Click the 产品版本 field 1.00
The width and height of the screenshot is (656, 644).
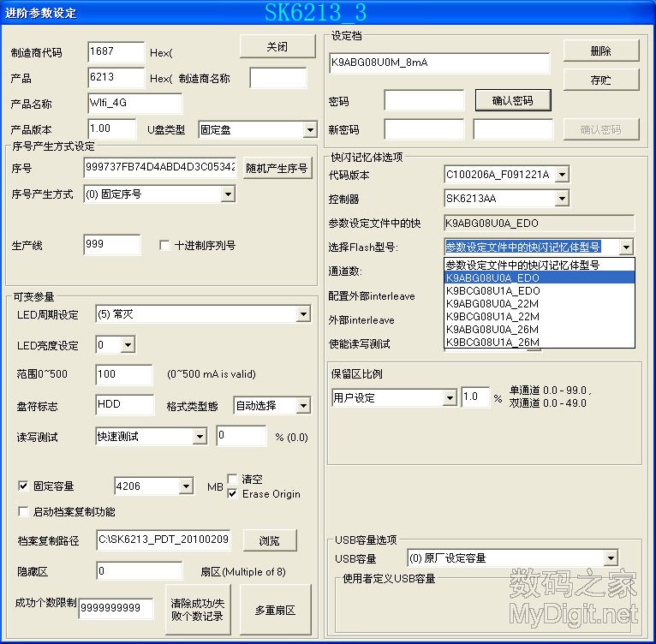click(111, 129)
